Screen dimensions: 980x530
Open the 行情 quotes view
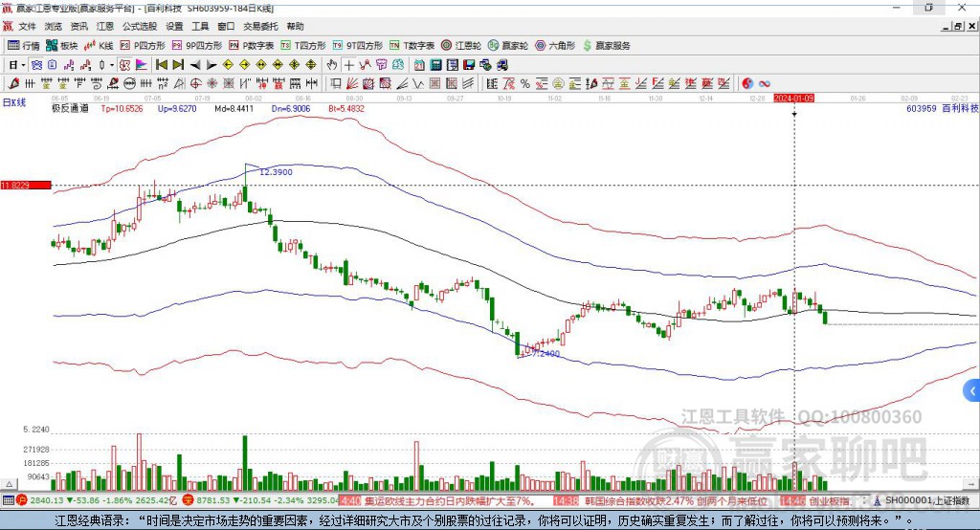click(x=24, y=46)
